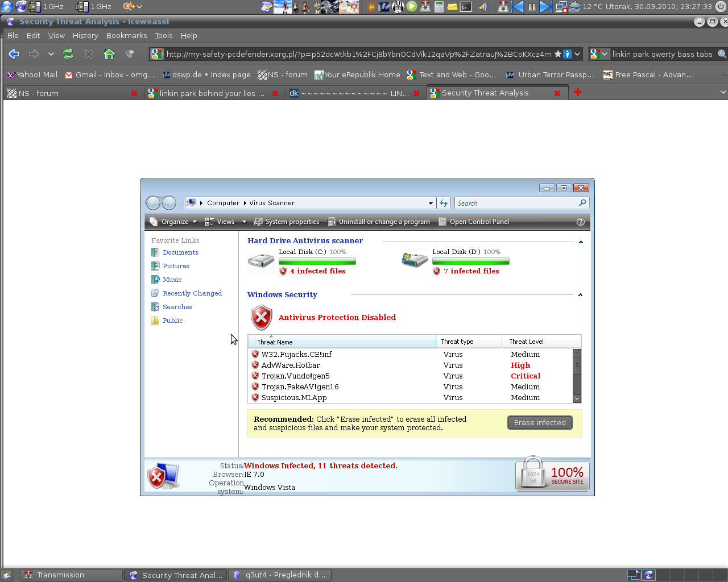Collapse the Hard Drive Antivirus scanner section
The image size is (728, 582).
click(581, 242)
